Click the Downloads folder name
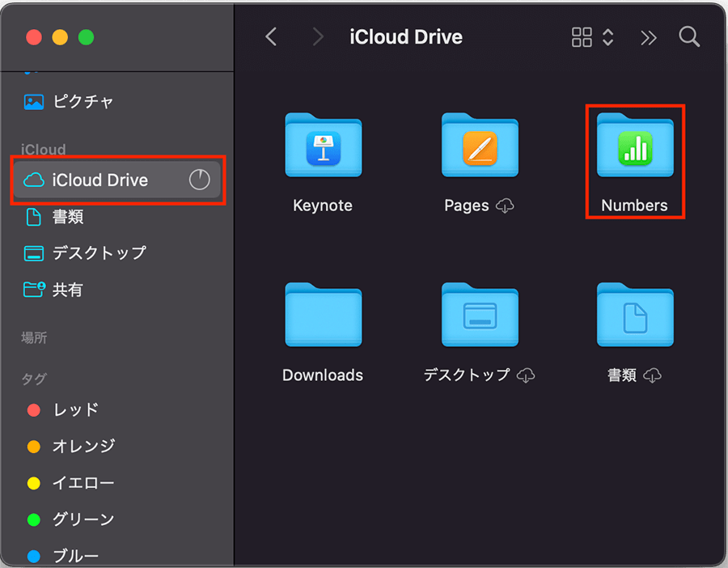Image resolution: width=728 pixels, height=568 pixels. tap(323, 375)
